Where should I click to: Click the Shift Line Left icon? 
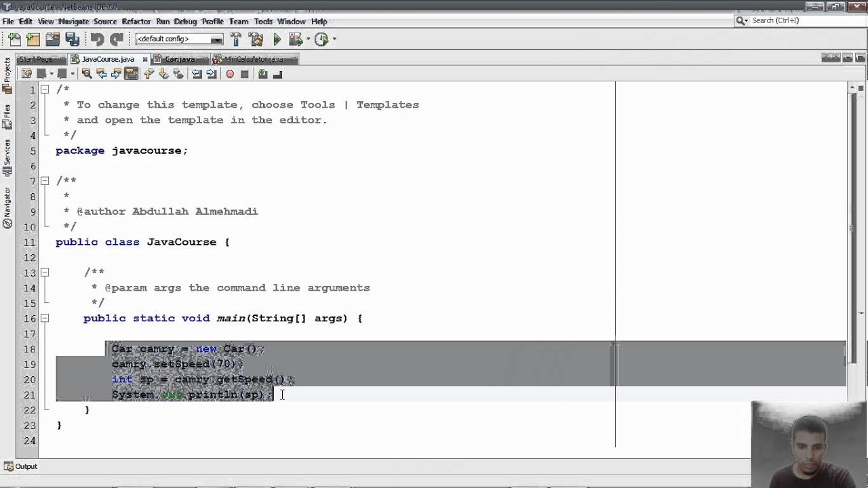click(x=197, y=74)
